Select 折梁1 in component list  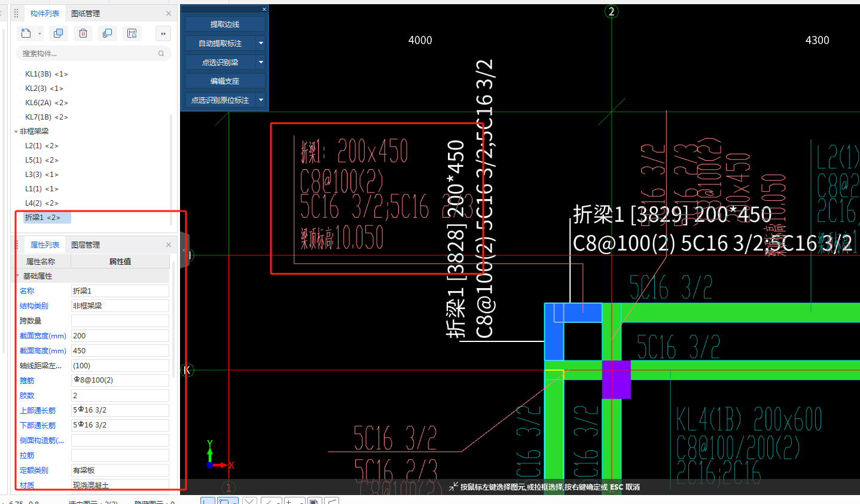pyautogui.click(x=47, y=218)
